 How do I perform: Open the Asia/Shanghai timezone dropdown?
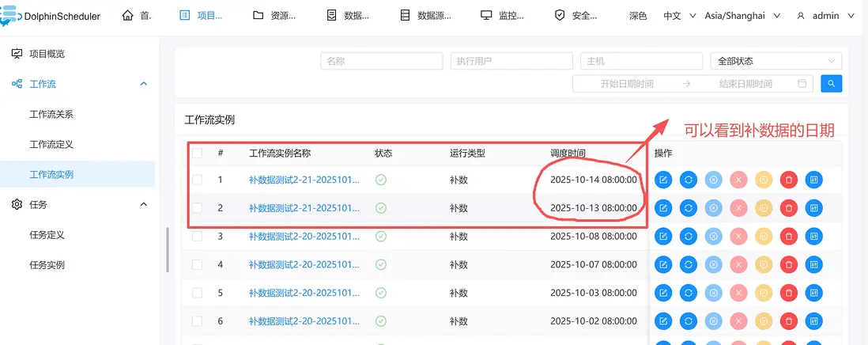[742, 16]
